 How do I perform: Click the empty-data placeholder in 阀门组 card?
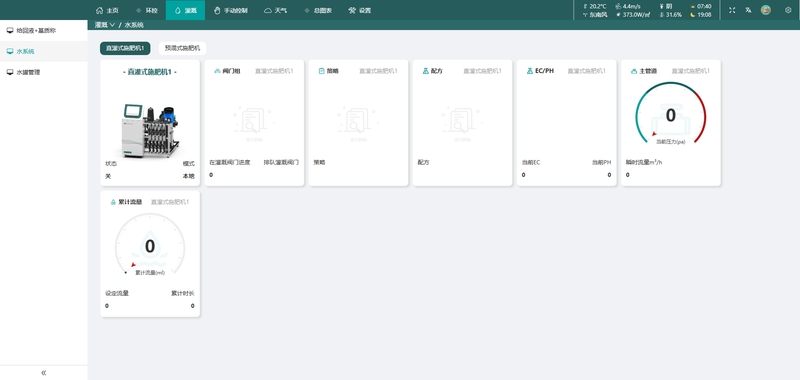(x=254, y=123)
